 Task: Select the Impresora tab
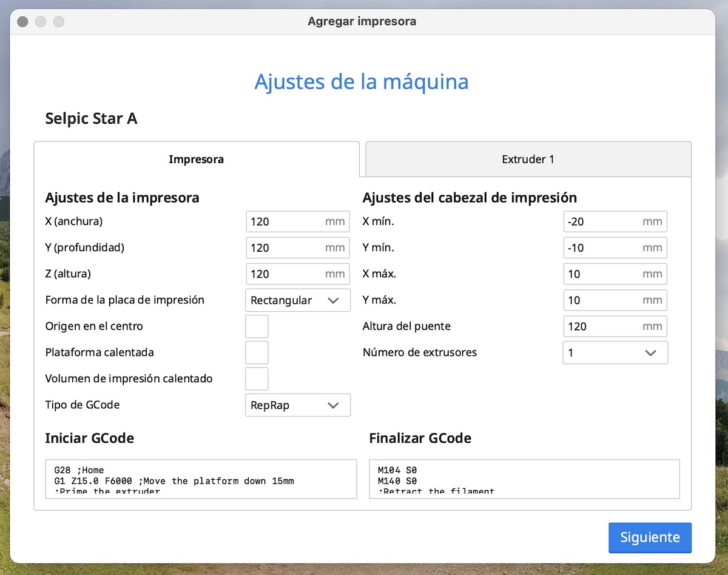click(x=196, y=160)
